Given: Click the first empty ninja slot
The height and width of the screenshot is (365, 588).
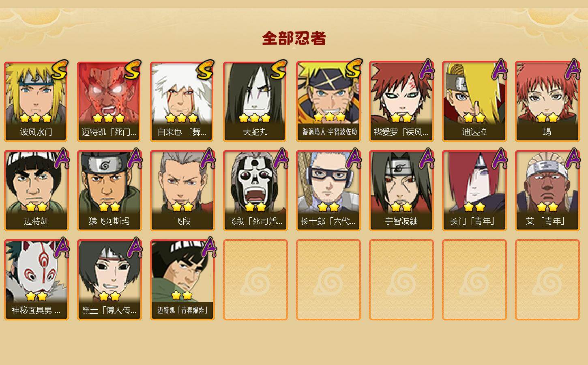Looking at the screenshot, I should pos(255,280).
